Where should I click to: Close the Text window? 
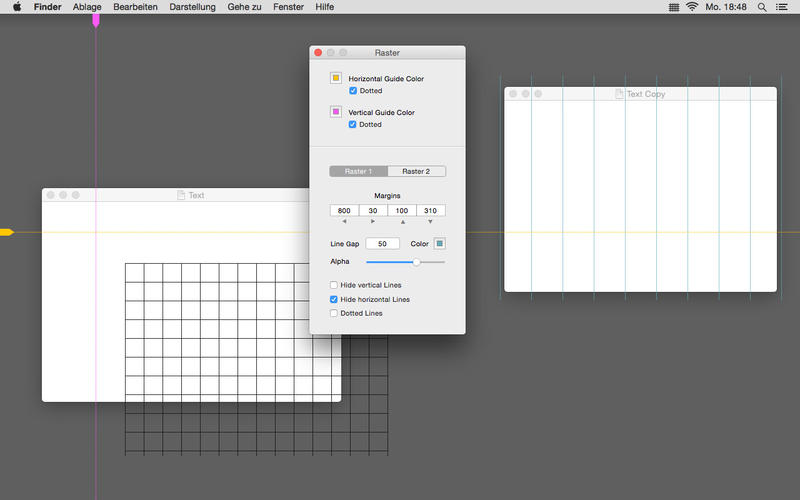[x=51, y=195]
